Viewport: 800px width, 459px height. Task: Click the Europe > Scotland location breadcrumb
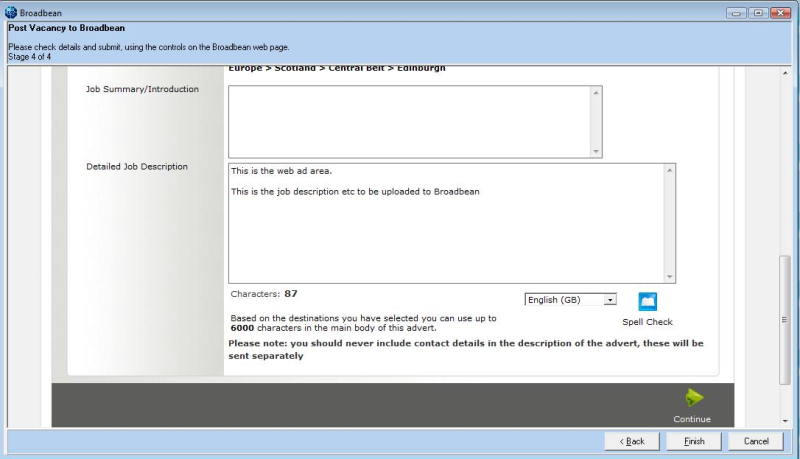click(337, 68)
